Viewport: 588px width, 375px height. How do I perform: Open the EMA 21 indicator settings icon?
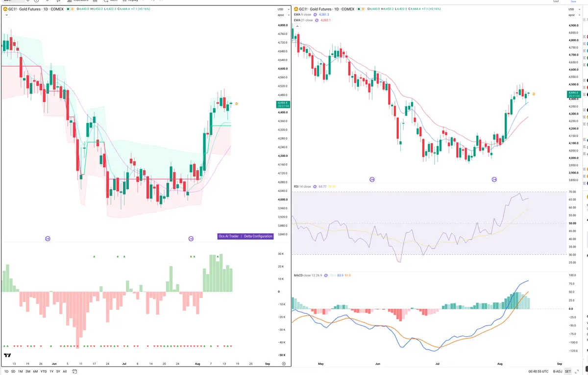point(316,21)
